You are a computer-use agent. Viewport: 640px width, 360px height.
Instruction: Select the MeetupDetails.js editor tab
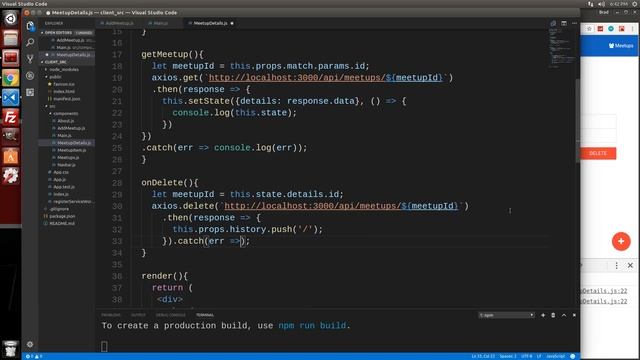[210, 23]
